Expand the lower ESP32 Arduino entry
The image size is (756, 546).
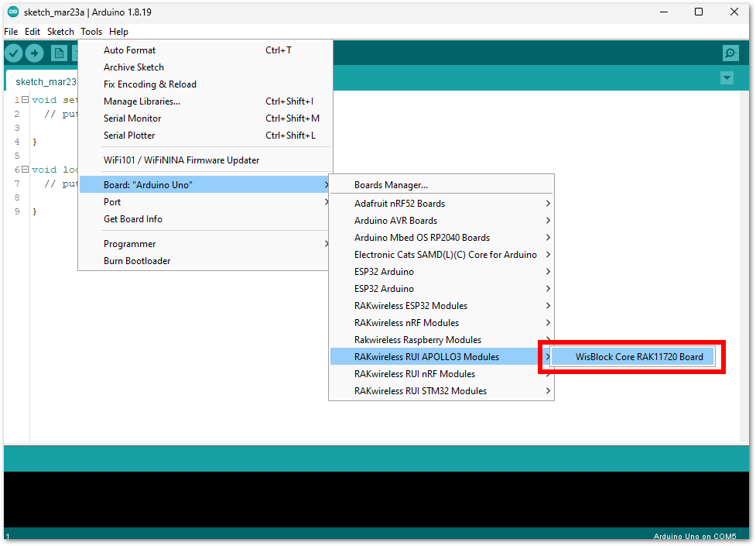[441, 289]
